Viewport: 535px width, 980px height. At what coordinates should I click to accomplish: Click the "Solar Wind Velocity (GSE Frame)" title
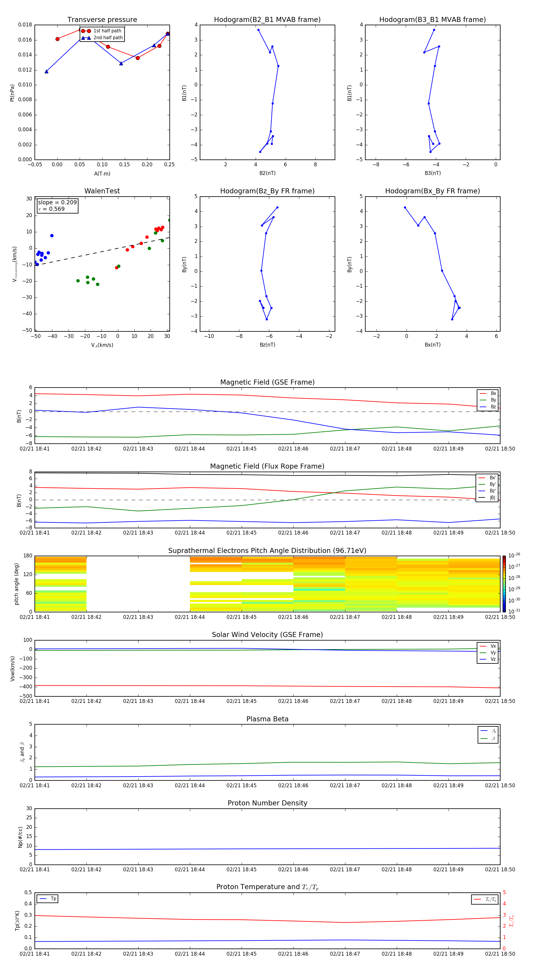click(x=267, y=635)
